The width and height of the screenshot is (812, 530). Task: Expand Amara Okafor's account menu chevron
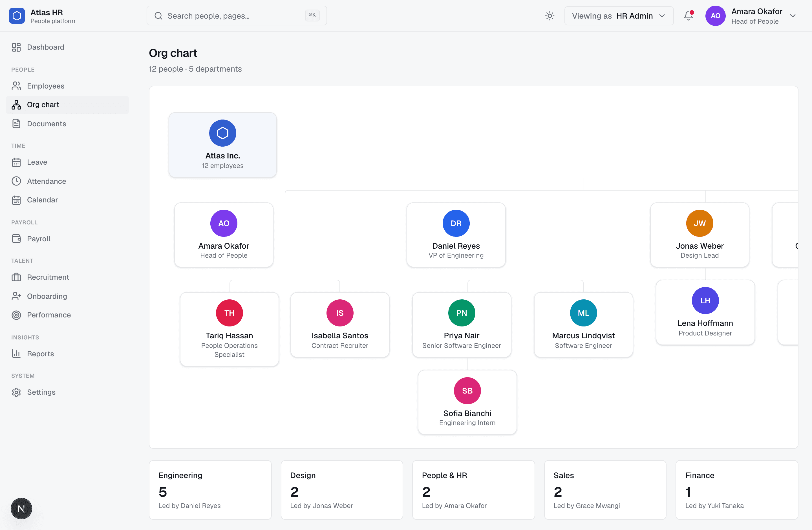click(x=793, y=16)
